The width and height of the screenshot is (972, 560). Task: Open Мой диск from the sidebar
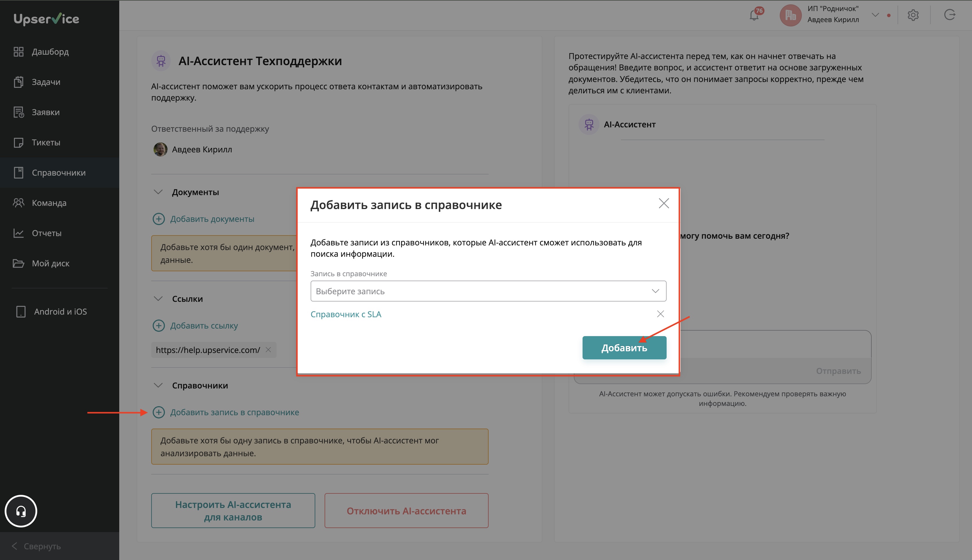(50, 263)
